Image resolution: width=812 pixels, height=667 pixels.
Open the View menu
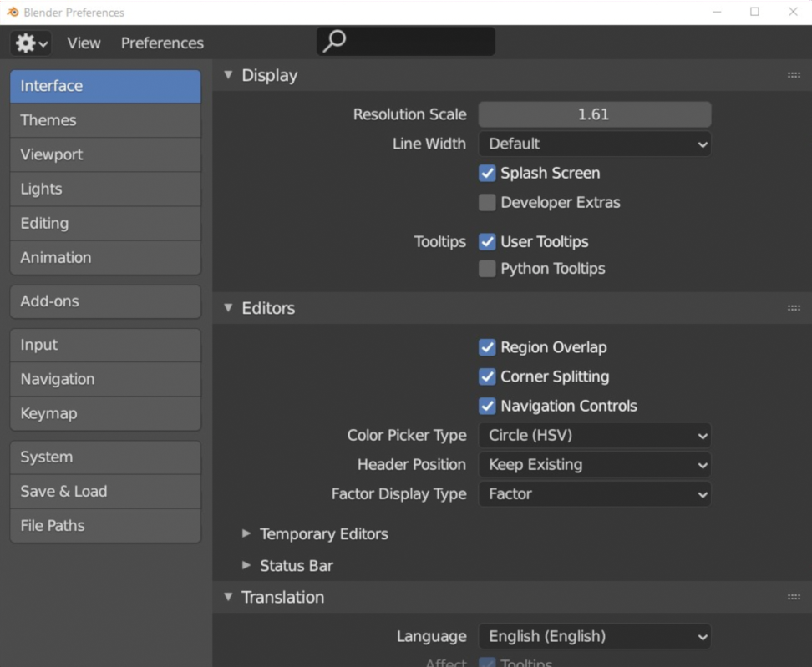click(x=84, y=43)
